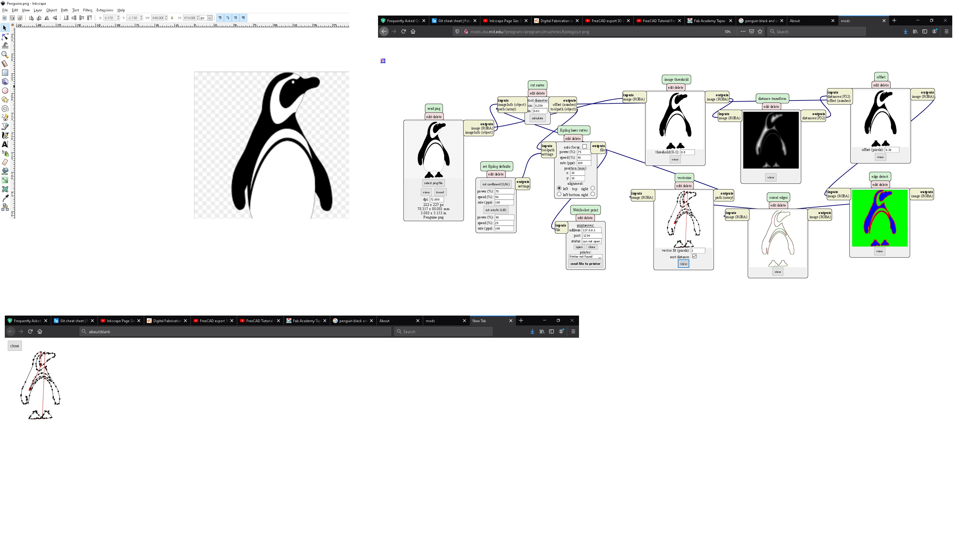Screen dimensions: 972x560
Task: Open the px units dropdown
Action: click(209, 18)
